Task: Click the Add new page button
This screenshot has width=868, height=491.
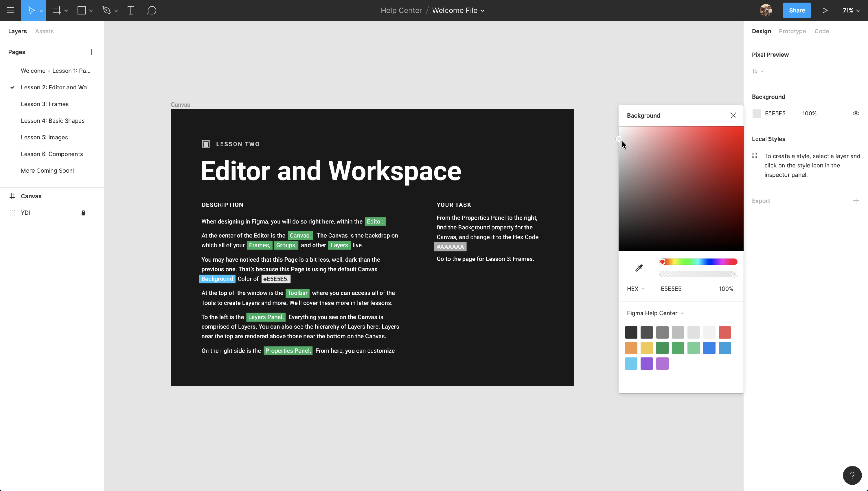Action: click(91, 52)
